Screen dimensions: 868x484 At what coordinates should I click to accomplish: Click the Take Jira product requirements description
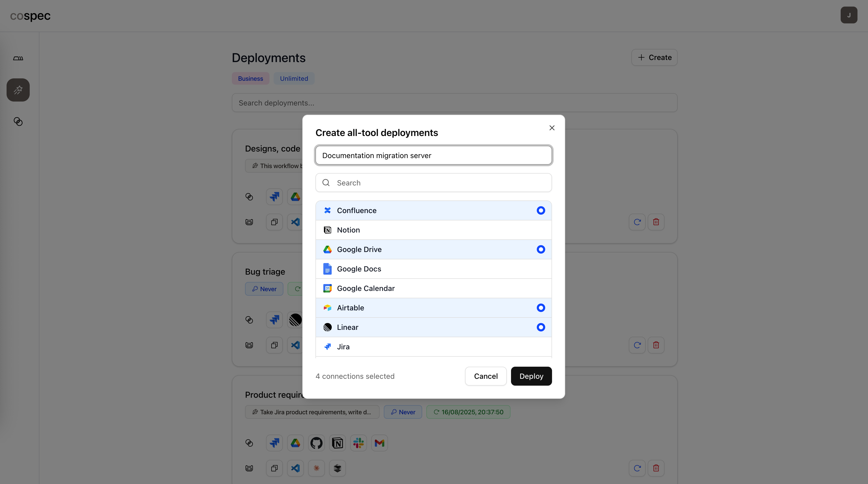312,412
